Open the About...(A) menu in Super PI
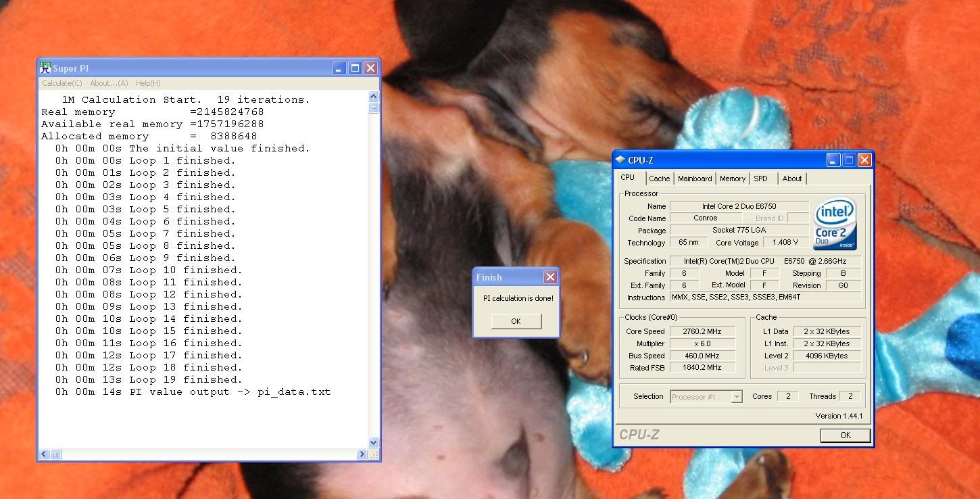Viewport: 980px width, 499px height. click(x=109, y=83)
